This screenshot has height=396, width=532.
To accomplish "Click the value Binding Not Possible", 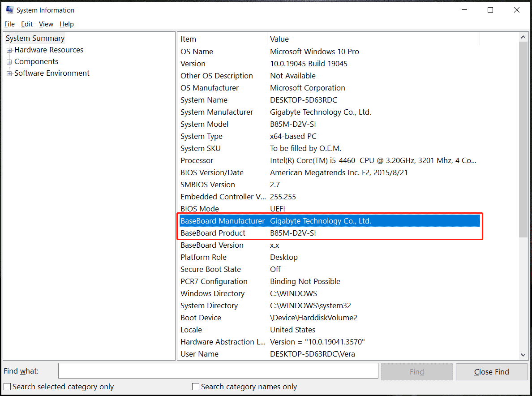I will (x=305, y=281).
